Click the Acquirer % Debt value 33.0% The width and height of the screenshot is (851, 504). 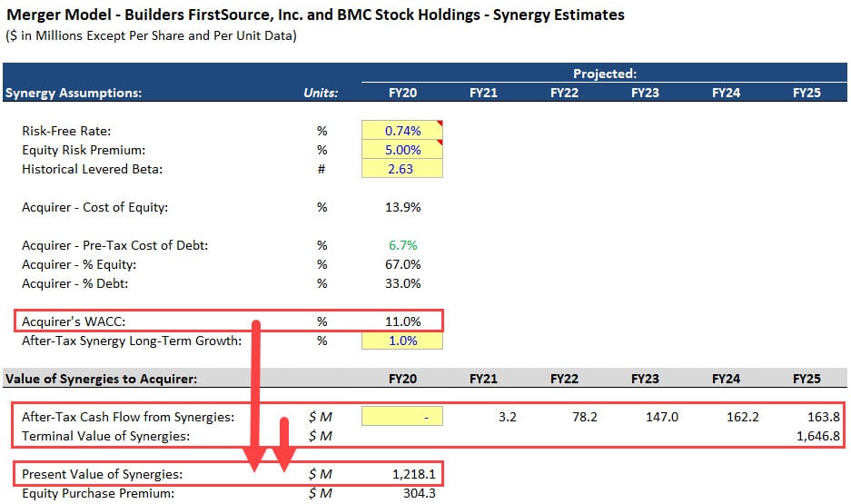coord(402,283)
